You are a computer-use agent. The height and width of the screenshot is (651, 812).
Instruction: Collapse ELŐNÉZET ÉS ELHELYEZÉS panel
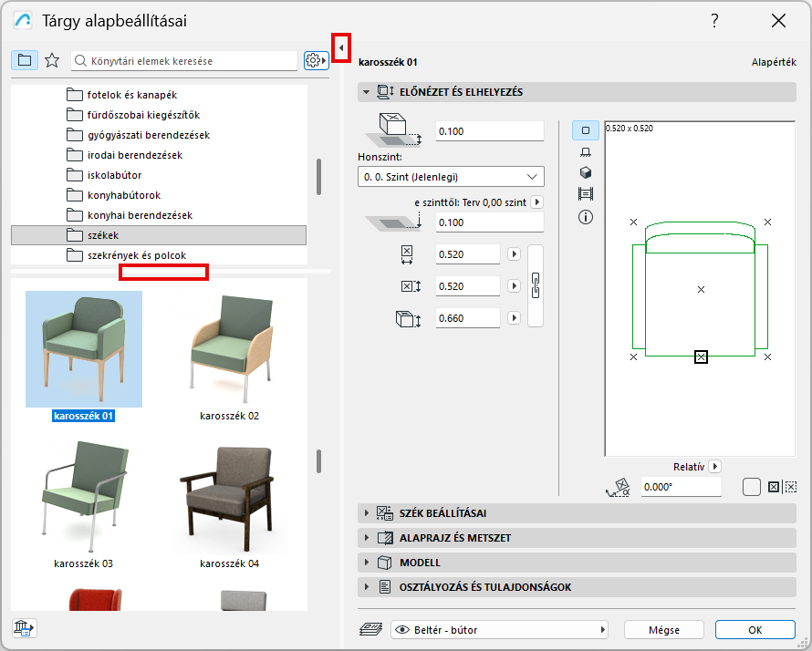(577, 92)
